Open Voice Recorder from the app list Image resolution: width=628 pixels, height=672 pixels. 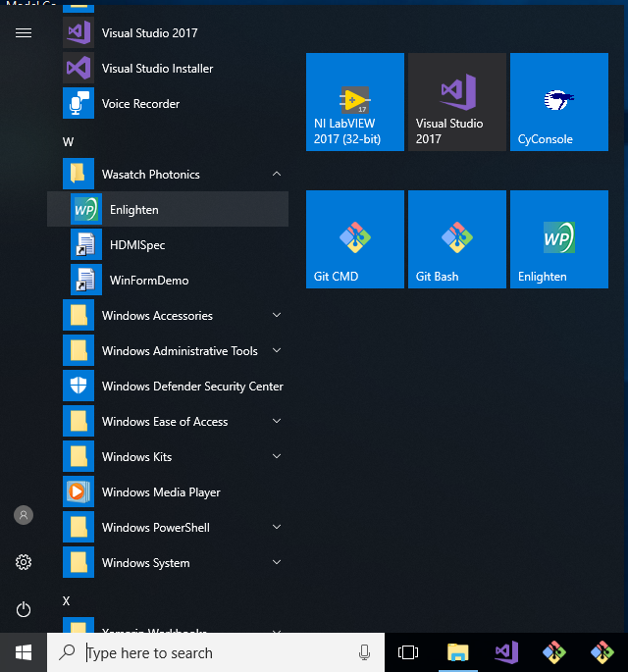(x=140, y=104)
